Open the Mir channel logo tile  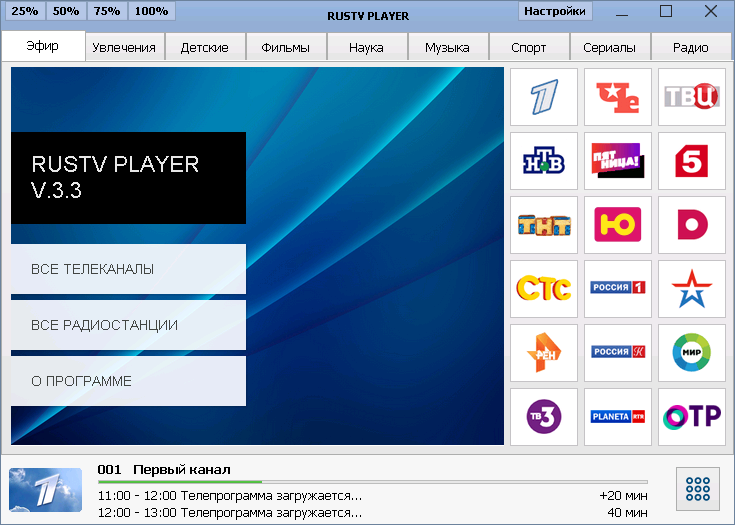click(692, 352)
